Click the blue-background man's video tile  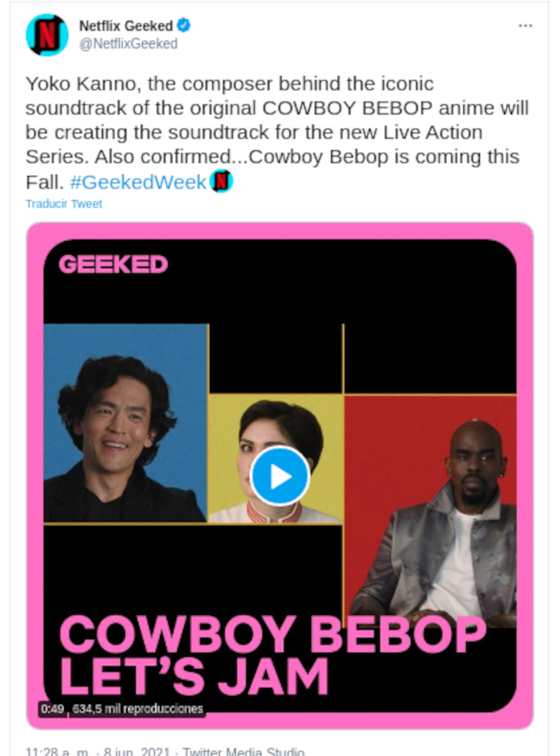tap(126, 423)
